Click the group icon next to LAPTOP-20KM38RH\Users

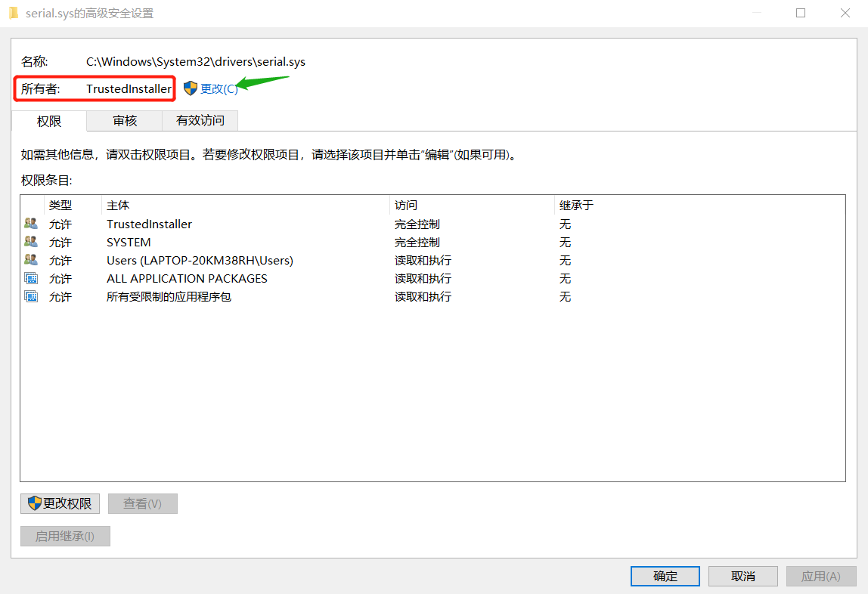pyautogui.click(x=30, y=260)
